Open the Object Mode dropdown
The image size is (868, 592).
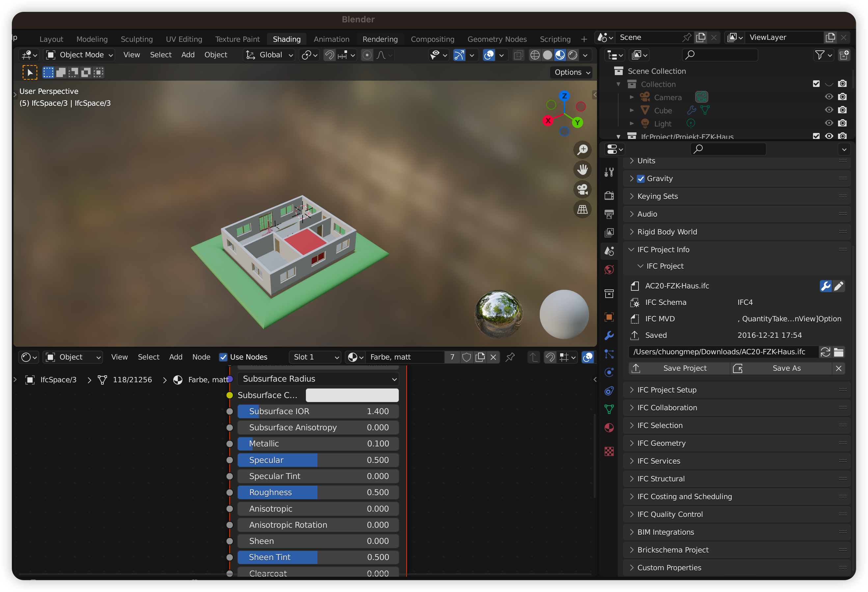click(x=79, y=55)
